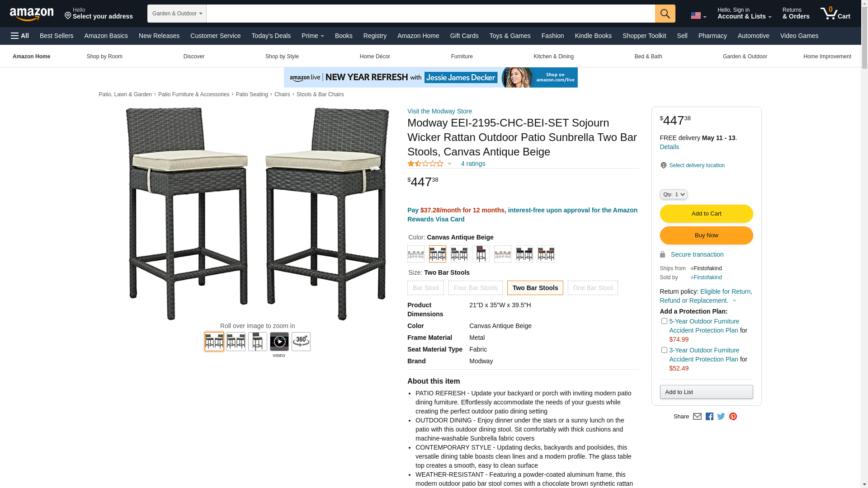Expand the Garden & Outdoor search category
The width and height of the screenshot is (868, 488).
(177, 14)
